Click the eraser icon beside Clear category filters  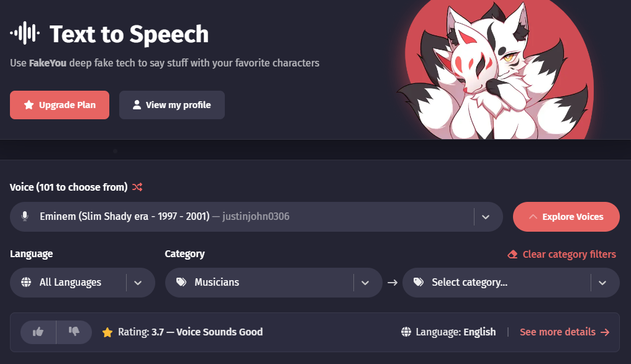tap(512, 255)
